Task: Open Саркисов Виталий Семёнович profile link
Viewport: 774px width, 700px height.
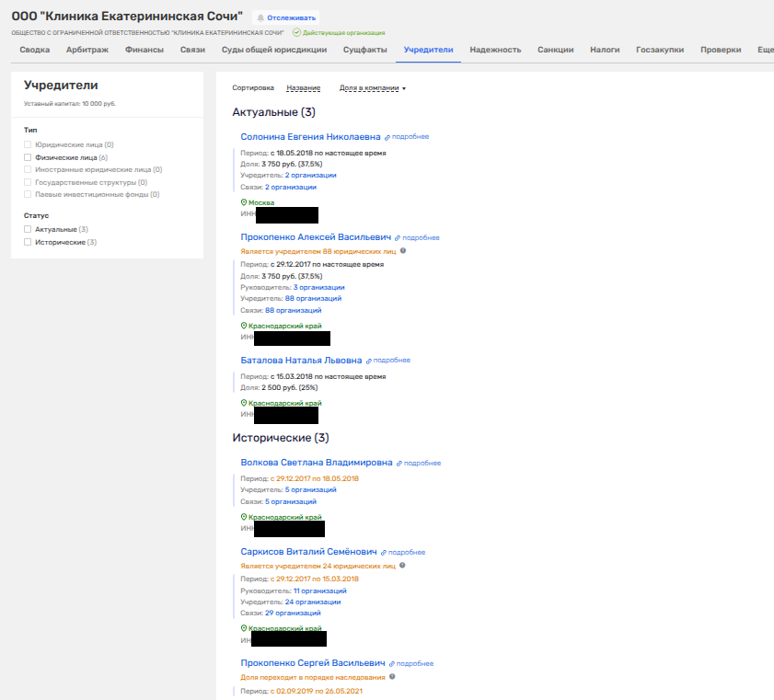Action: pyautogui.click(x=307, y=552)
